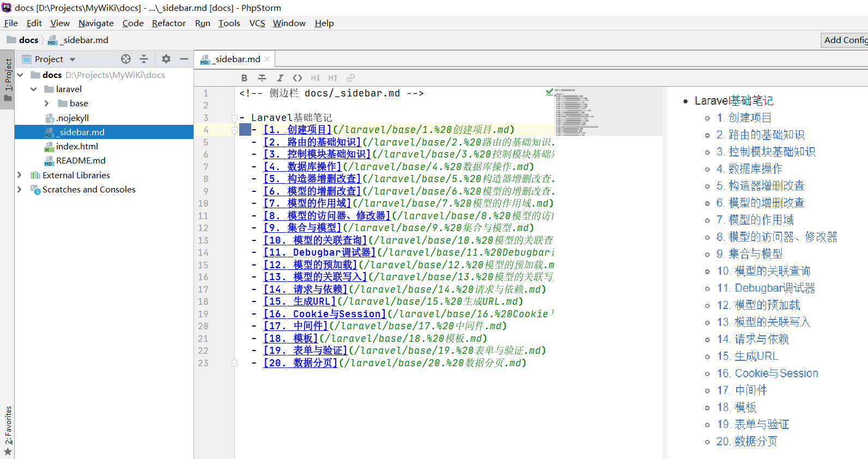Click the color preview square on line 4
Screen dimensions: 868x459
[245, 130]
